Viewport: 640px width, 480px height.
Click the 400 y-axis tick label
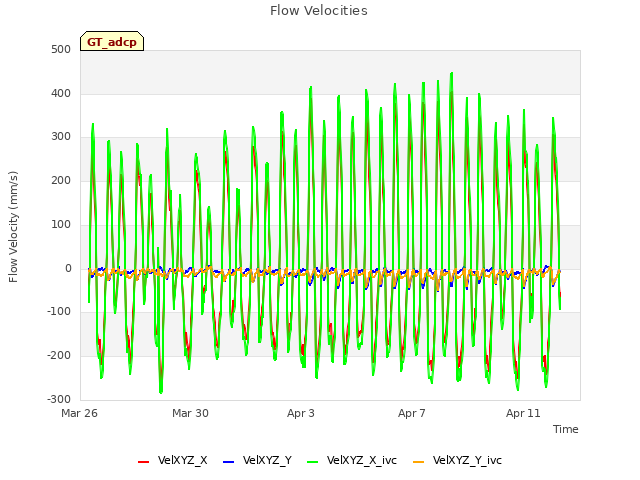[x=61, y=93]
